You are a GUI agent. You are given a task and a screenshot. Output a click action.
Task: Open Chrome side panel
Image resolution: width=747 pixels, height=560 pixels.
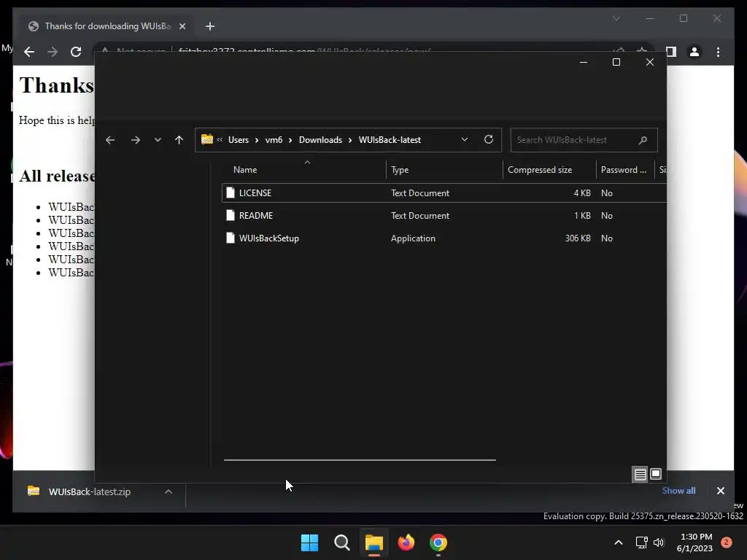tap(671, 52)
